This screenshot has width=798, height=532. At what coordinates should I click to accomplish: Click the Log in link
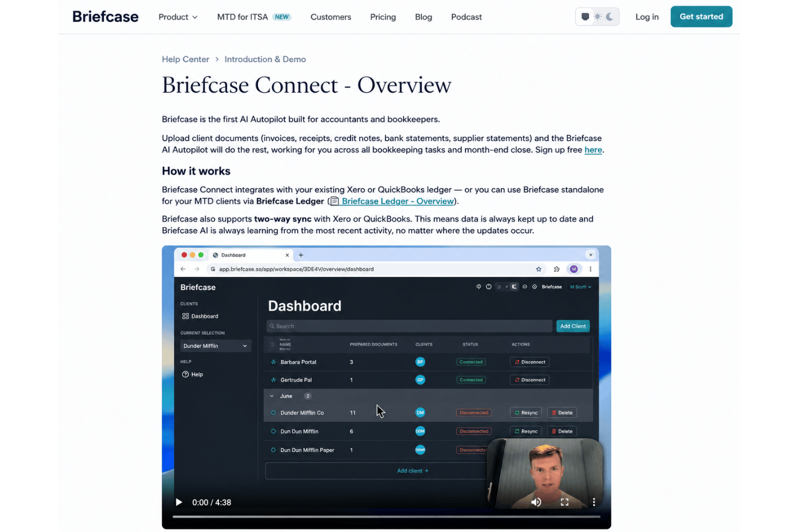coord(647,17)
